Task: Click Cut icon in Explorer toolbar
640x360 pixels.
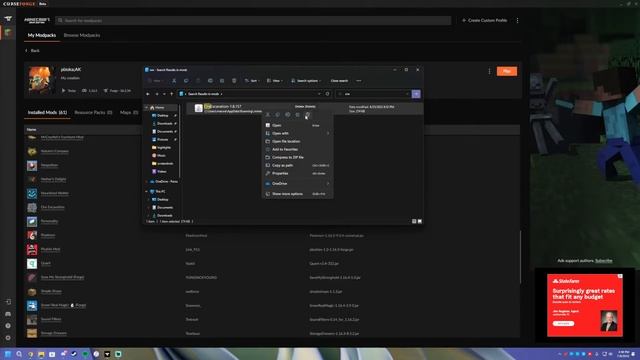Action: tap(174, 81)
